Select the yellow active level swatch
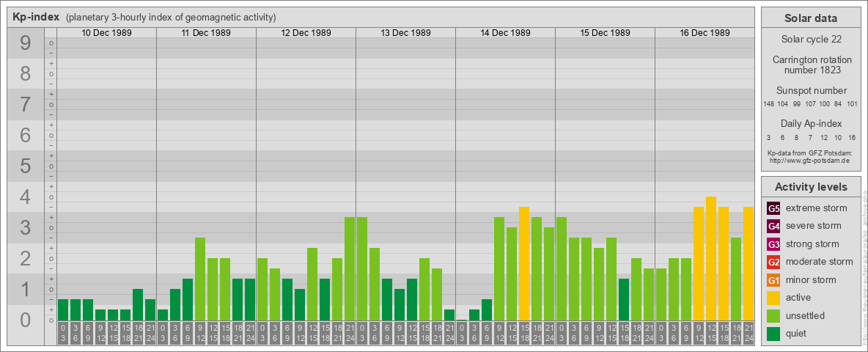The height and width of the screenshot is (352, 868). 773,298
